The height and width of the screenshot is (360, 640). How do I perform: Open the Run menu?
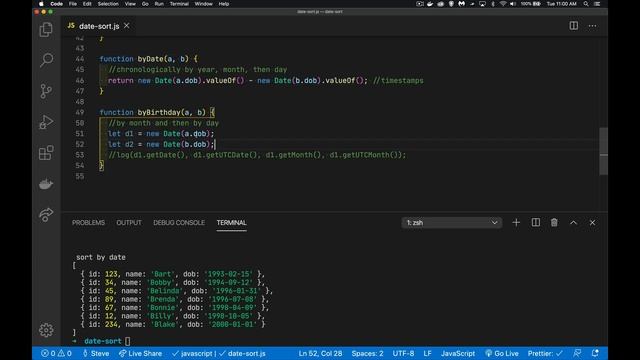[159, 4]
